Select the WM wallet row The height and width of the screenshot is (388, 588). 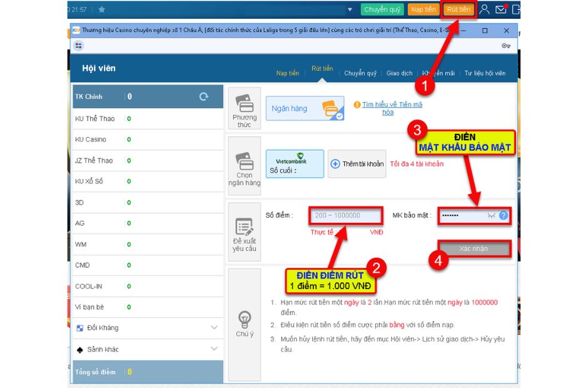148,244
